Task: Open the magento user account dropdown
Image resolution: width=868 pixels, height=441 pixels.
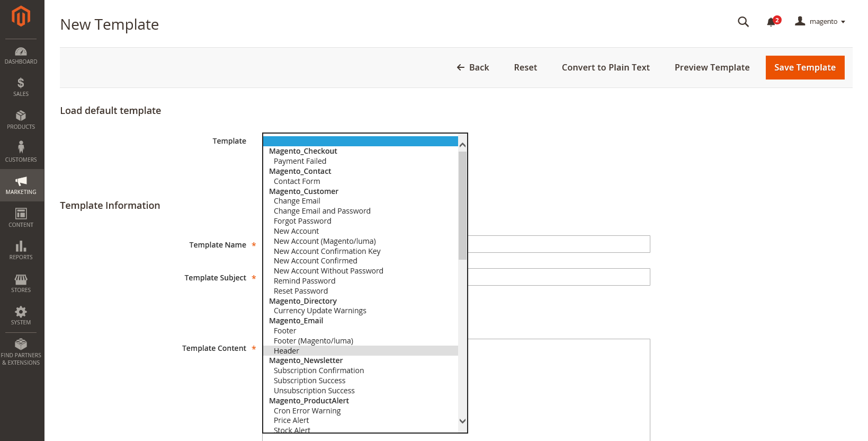Action: coord(820,22)
